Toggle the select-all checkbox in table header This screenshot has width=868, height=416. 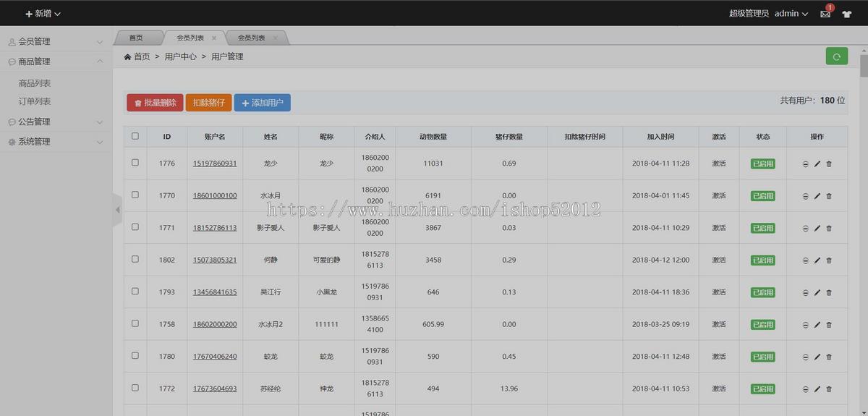click(135, 136)
